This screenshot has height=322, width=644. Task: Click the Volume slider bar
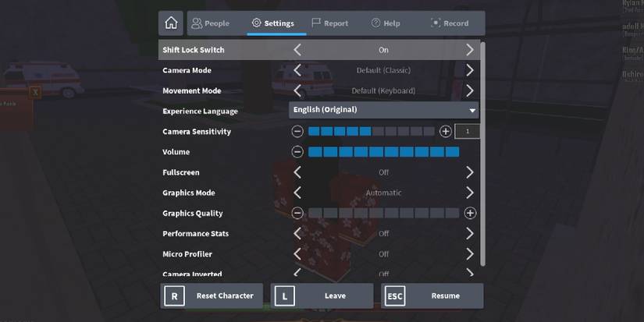[383, 152]
